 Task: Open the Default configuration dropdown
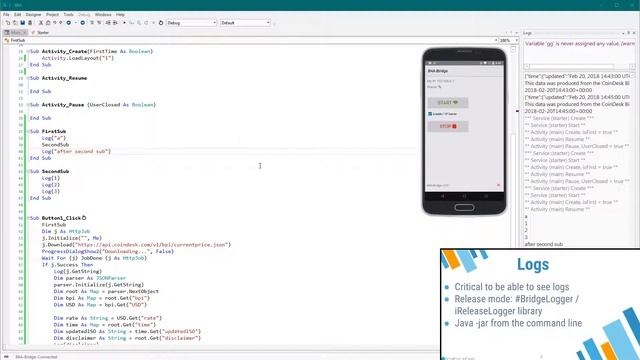tap(245, 23)
